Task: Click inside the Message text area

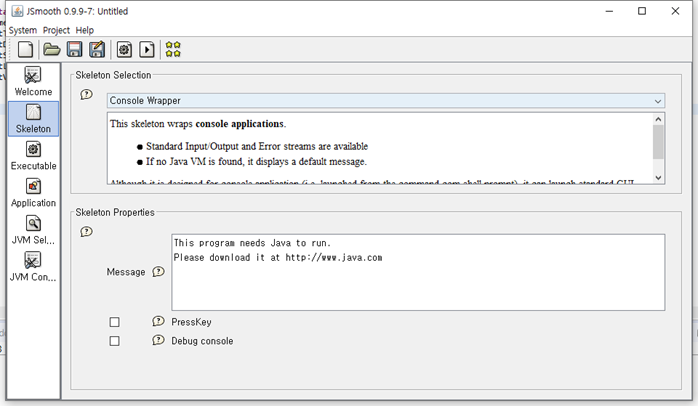Action: click(x=418, y=272)
